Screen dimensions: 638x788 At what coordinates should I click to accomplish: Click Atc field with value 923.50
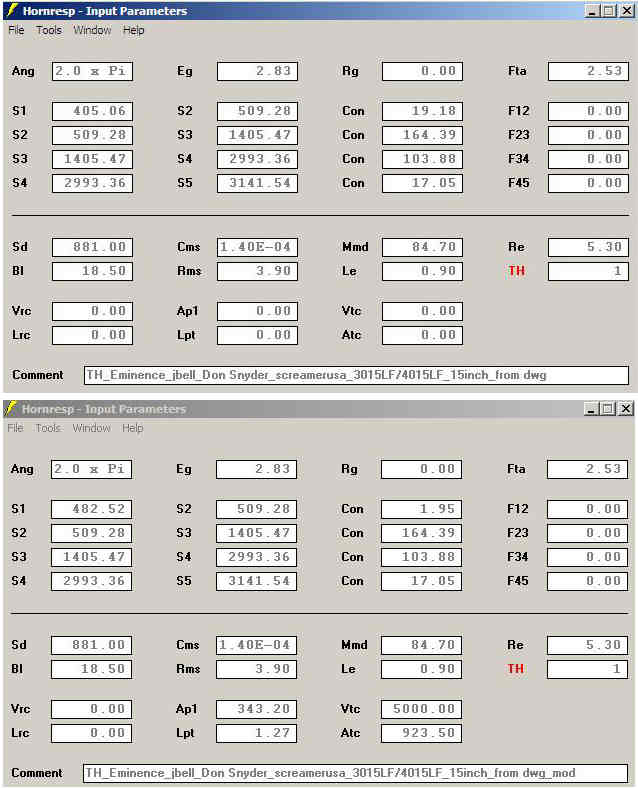click(421, 733)
